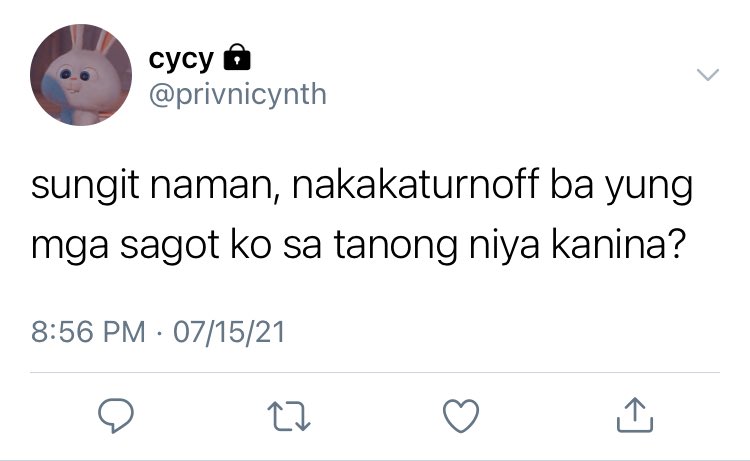Open the bunny profile picture
This screenshot has height=461, width=750.
[x=81, y=75]
